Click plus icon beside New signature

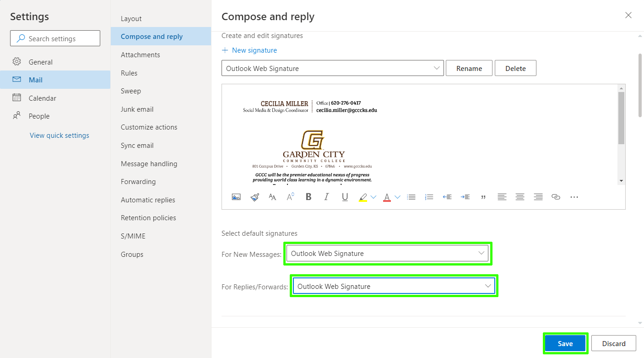(x=225, y=50)
